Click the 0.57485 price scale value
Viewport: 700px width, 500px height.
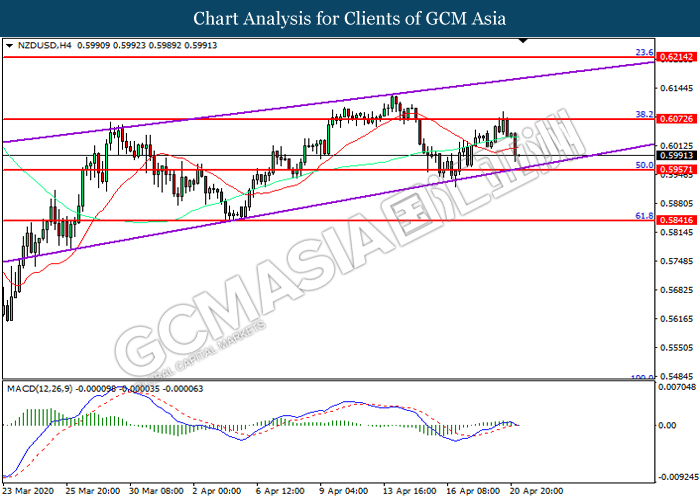[677, 261]
